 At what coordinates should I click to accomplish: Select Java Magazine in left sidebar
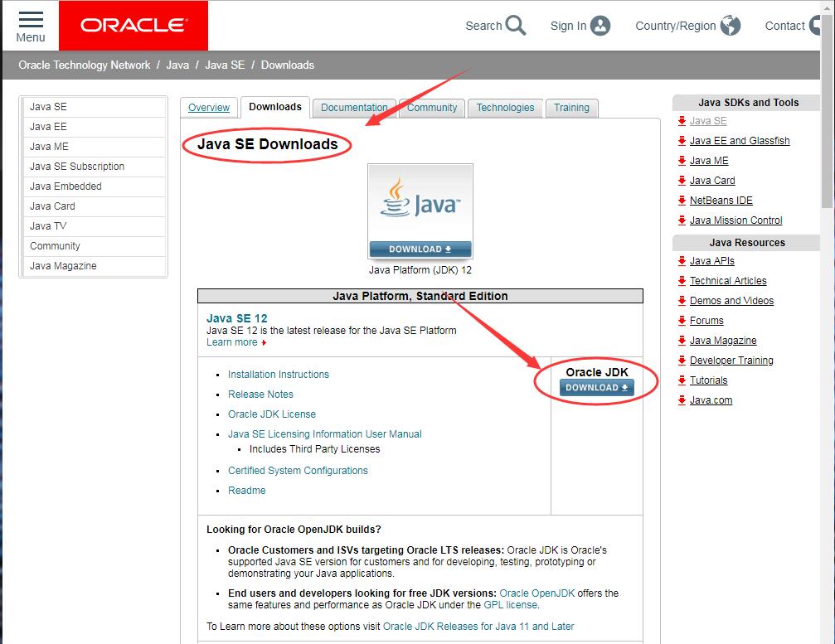coord(95,265)
